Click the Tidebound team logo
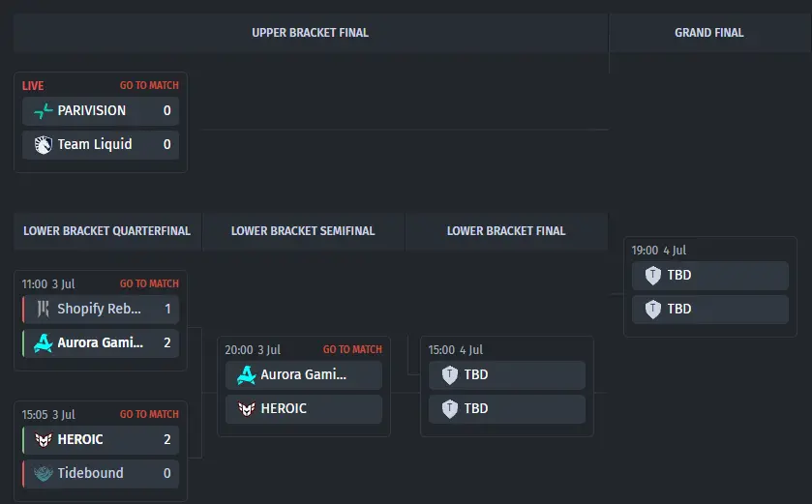 pos(44,473)
